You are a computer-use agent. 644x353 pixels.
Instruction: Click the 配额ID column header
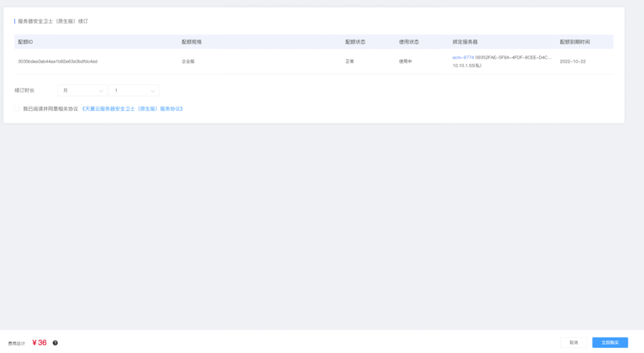point(26,42)
